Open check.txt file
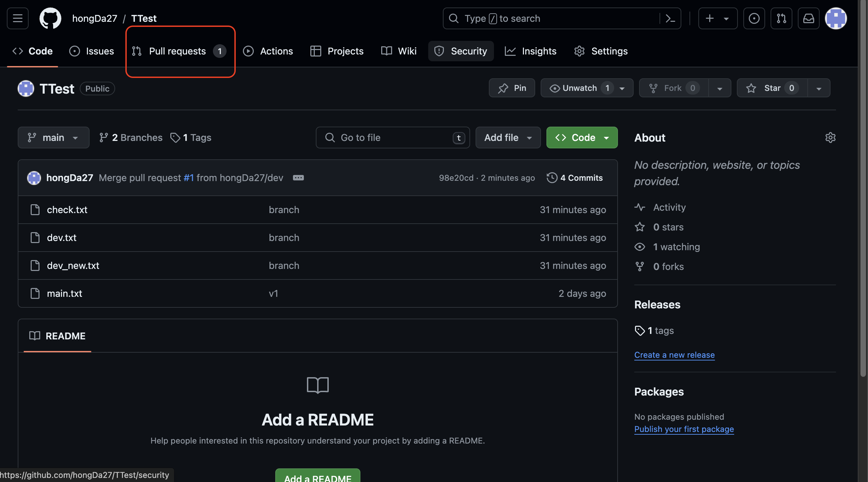Screen dimensions: 868x482 [67, 210]
